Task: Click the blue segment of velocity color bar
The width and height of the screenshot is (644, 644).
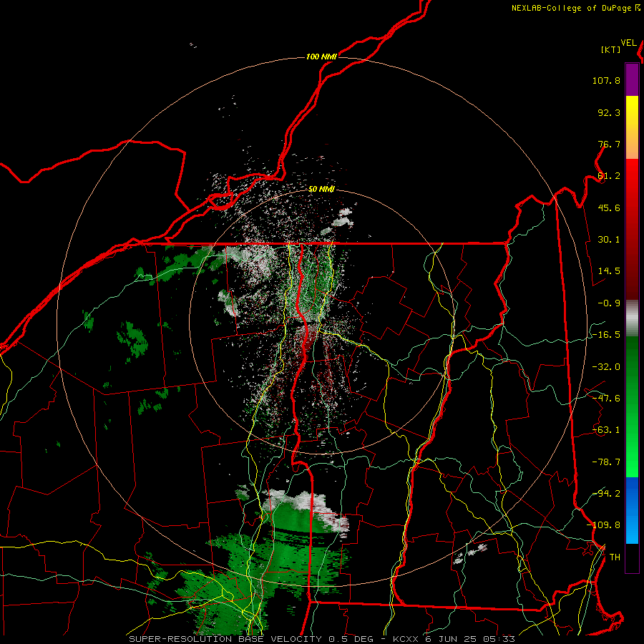Action: point(632,510)
